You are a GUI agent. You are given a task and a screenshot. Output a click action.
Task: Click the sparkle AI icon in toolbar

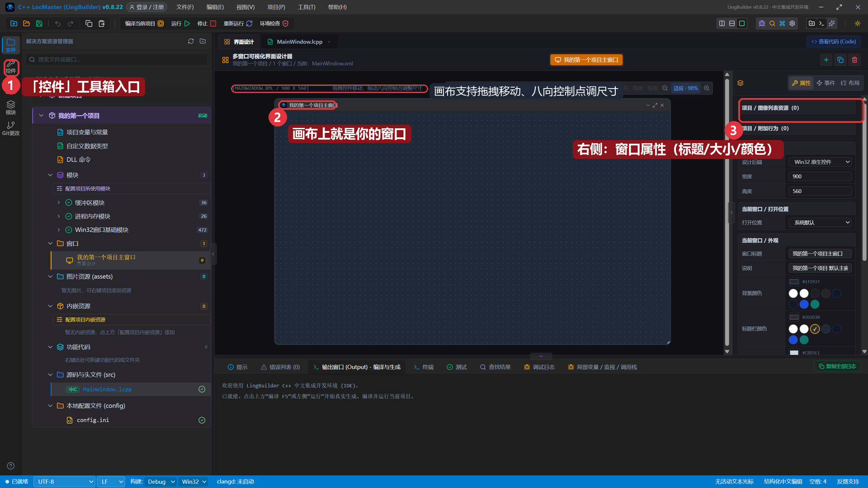832,23
